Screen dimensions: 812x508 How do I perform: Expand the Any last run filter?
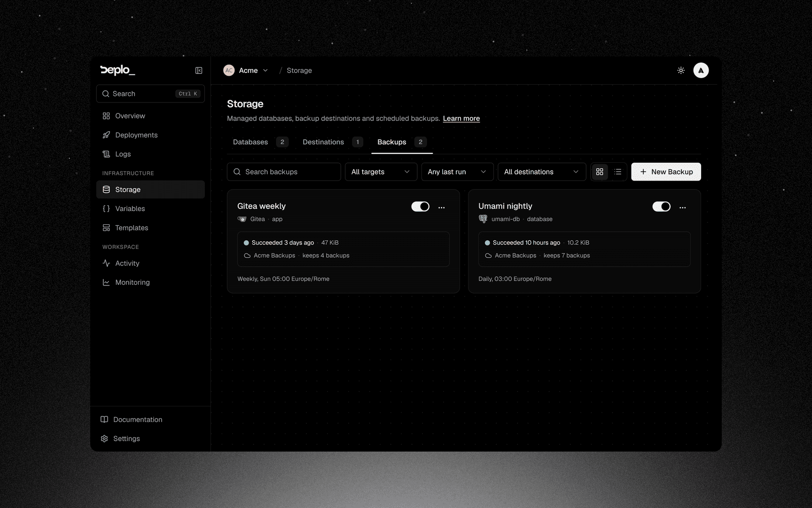[x=457, y=172]
